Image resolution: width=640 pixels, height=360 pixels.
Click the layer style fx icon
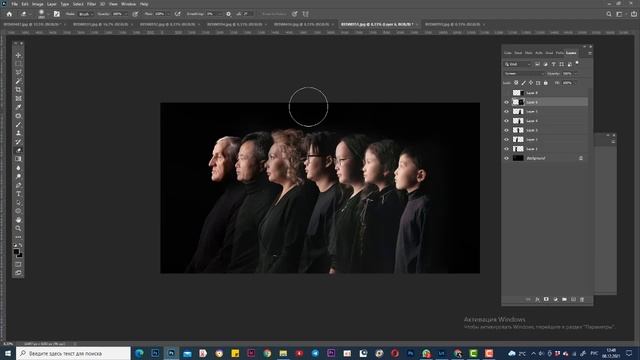coord(537,299)
